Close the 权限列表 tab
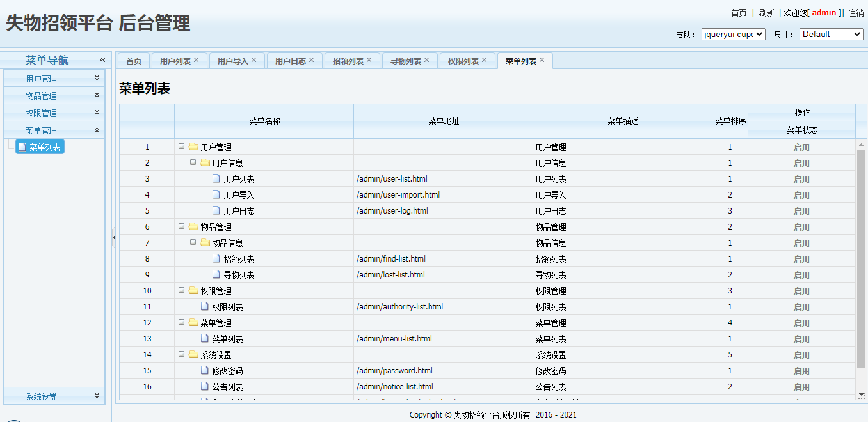 (x=485, y=60)
